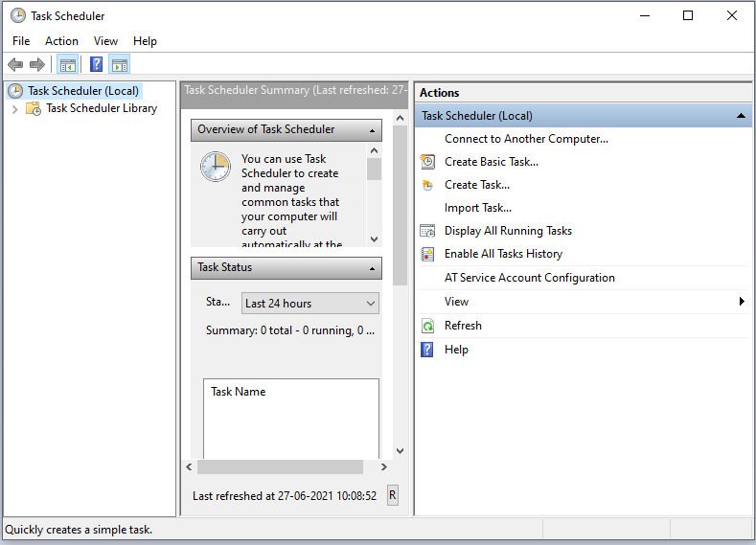756x545 pixels.
Task: Expand the Task Scheduler Library chevron
Action: click(15, 109)
